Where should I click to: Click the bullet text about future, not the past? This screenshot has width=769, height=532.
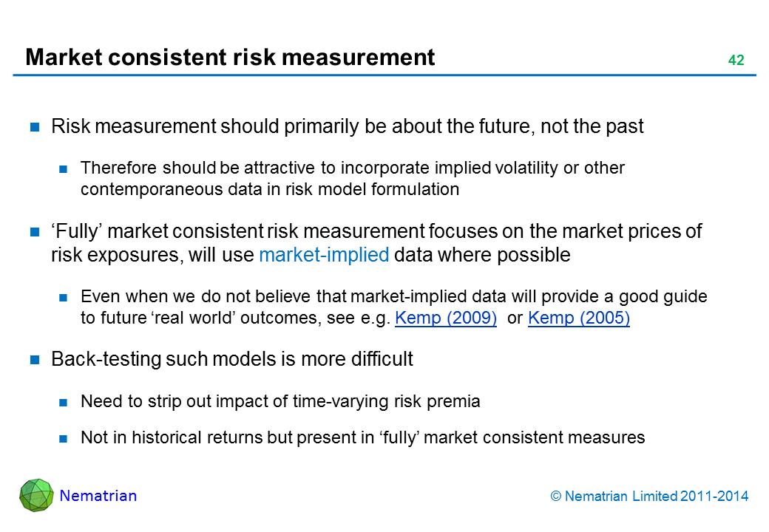coord(348,126)
